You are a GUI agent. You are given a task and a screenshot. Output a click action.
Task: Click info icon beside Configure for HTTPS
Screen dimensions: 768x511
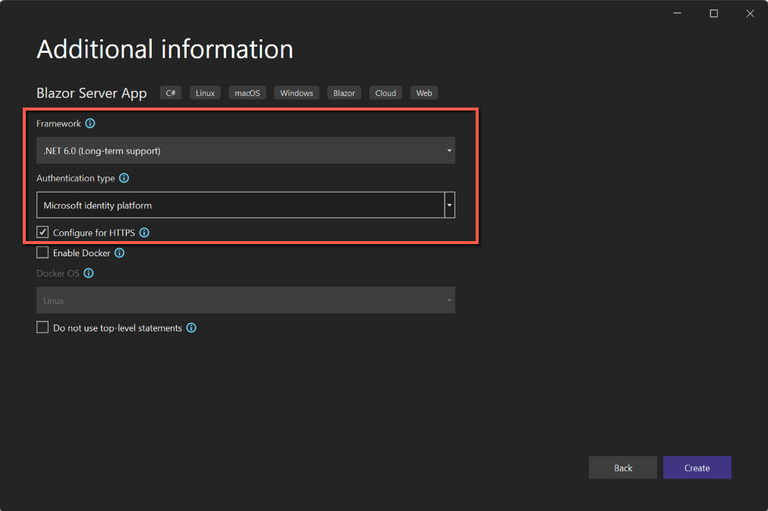click(x=144, y=232)
